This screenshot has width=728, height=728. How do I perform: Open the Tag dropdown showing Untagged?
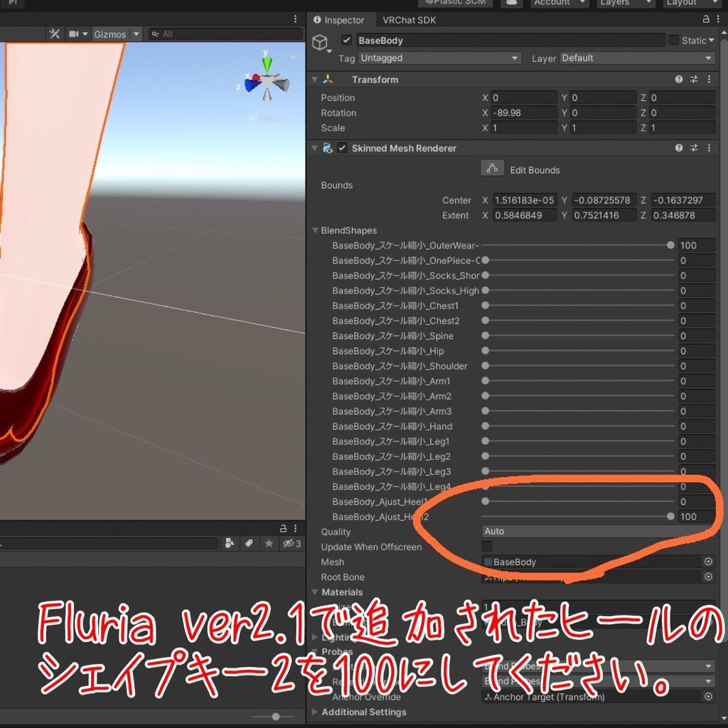point(439,58)
